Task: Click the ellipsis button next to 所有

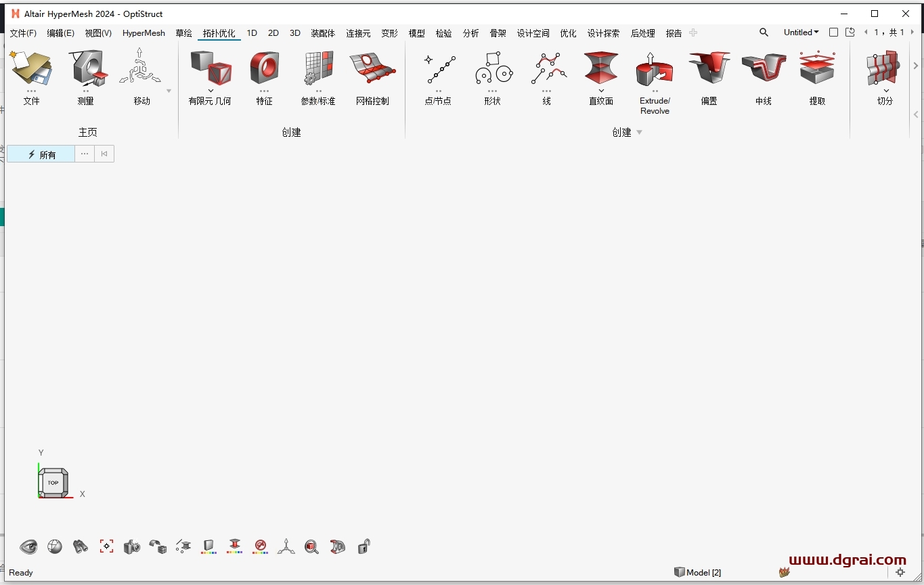Action: [x=85, y=154]
